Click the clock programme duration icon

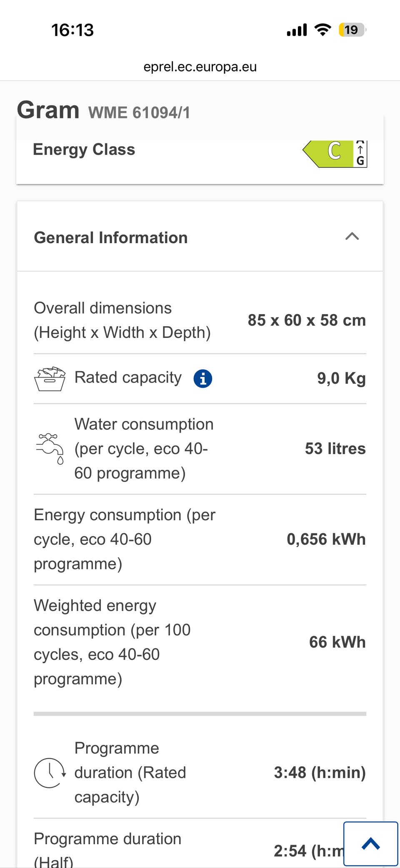click(50, 772)
